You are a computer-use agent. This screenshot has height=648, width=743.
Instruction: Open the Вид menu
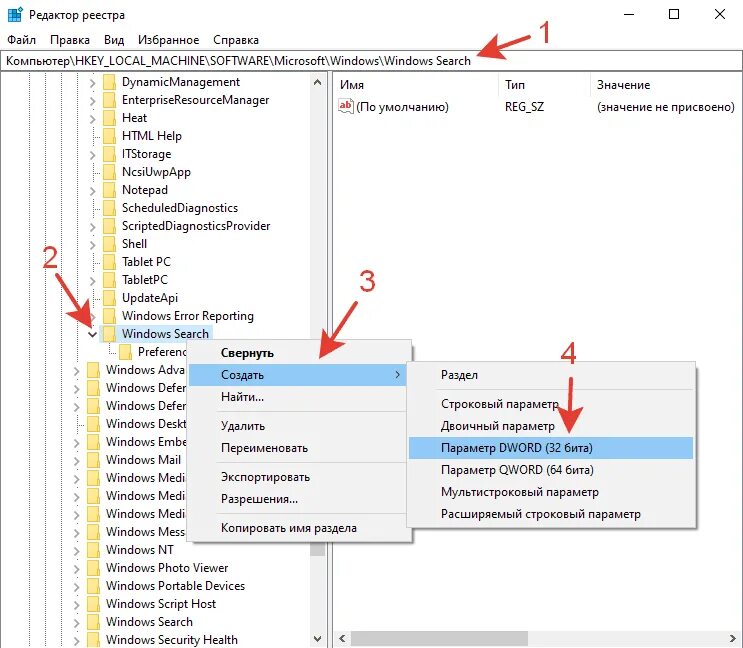(x=114, y=40)
